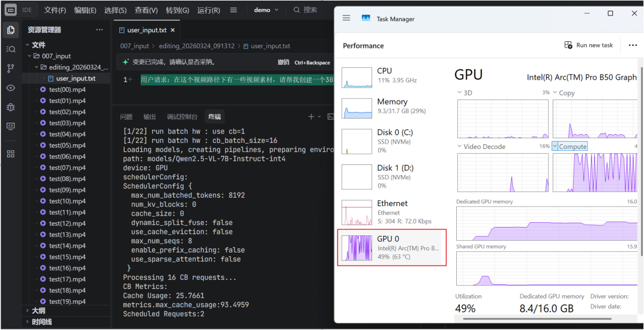This screenshot has width=644, height=330.
Task: Click 撤销 to undo the change
Action: point(283,62)
